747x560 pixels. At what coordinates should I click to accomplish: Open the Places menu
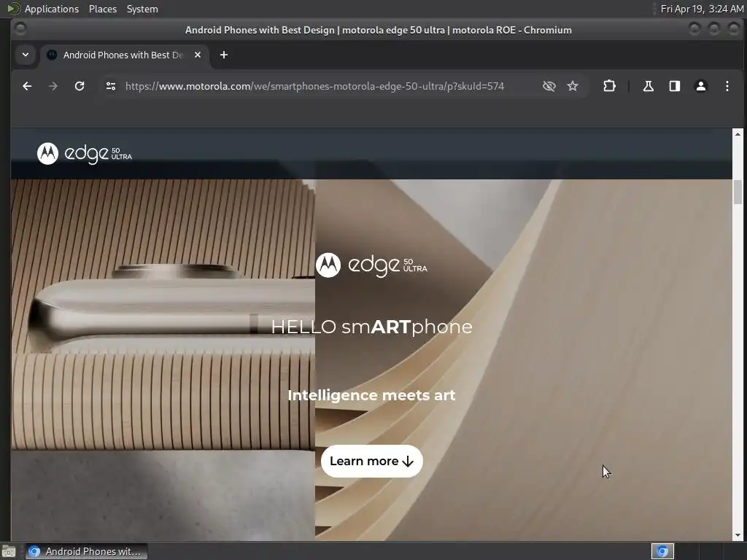point(103,9)
